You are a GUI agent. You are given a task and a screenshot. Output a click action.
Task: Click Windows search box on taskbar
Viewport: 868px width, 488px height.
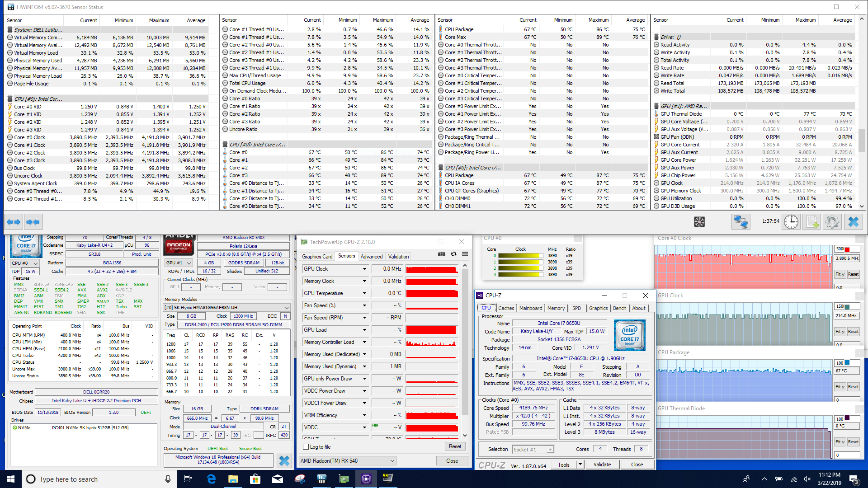click(x=90, y=479)
